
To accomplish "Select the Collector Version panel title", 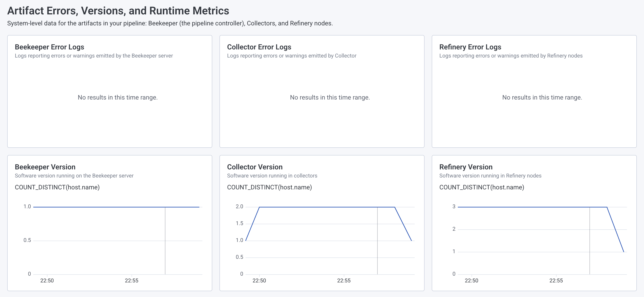I will pyautogui.click(x=255, y=167).
